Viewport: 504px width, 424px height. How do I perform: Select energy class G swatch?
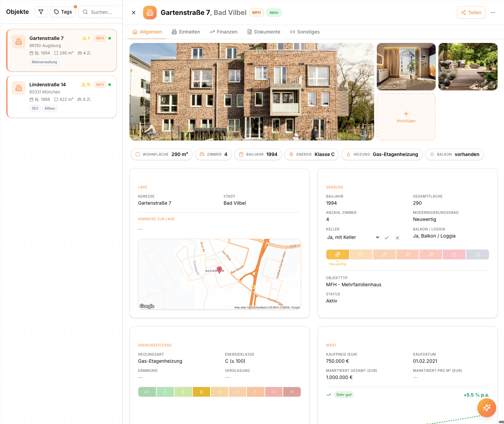[274, 392]
